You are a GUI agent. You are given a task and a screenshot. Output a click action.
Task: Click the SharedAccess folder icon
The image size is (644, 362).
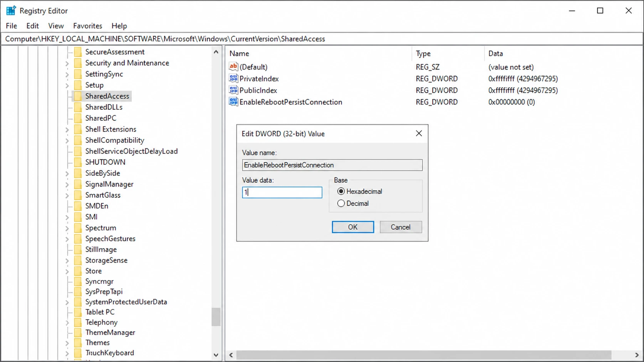tap(78, 96)
